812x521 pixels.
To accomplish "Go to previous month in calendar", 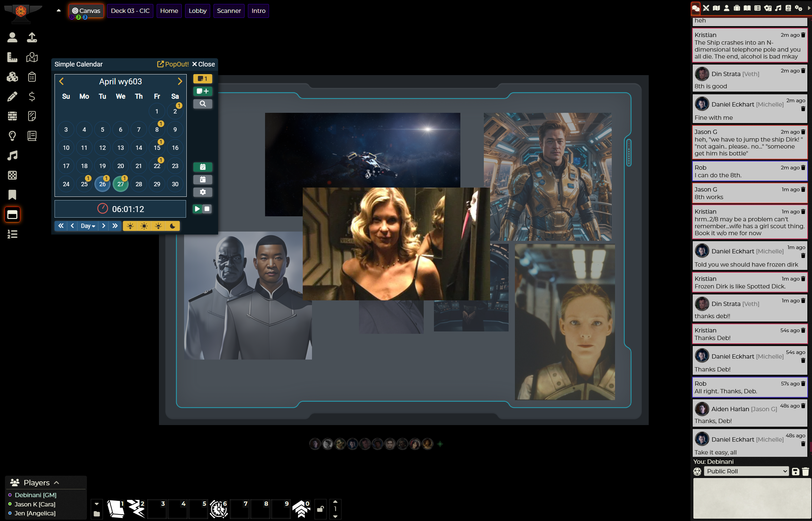I will click(61, 81).
